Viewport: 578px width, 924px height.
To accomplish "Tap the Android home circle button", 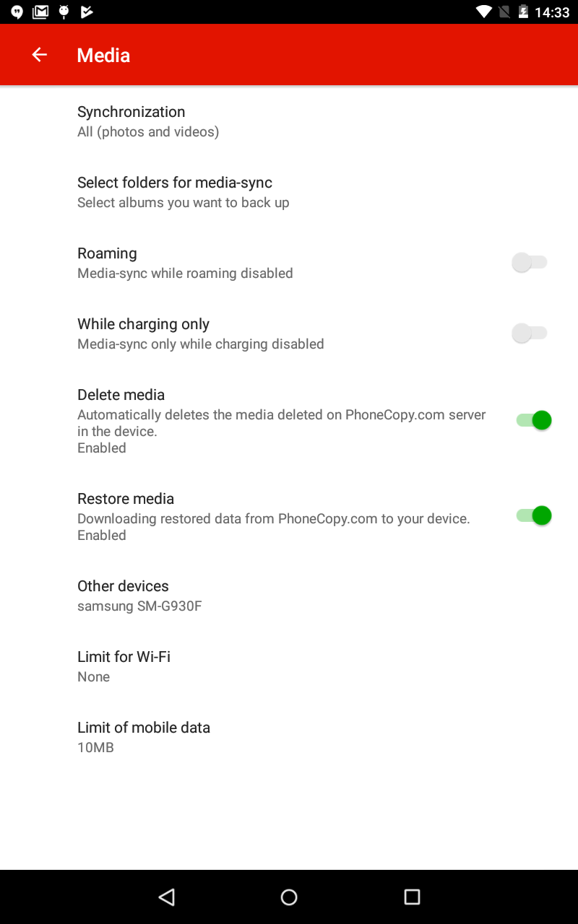I will click(x=289, y=897).
